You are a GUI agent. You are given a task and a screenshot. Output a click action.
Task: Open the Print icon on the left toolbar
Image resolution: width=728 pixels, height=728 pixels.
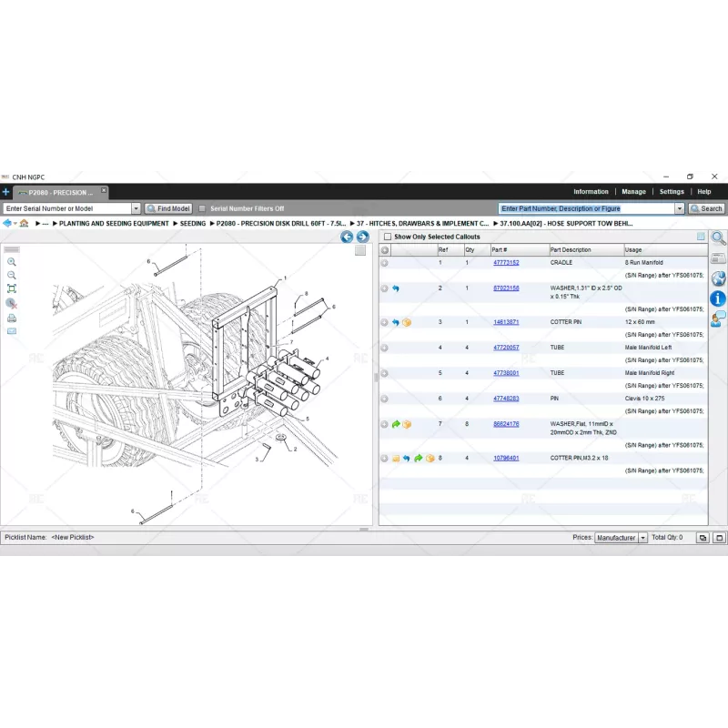[x=12, y=318]
